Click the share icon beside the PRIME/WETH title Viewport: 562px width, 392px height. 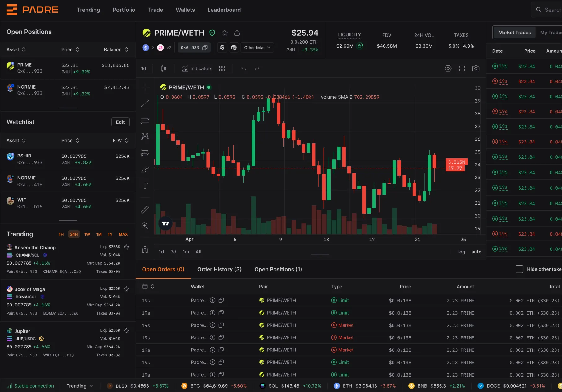(x=237, y=33)
